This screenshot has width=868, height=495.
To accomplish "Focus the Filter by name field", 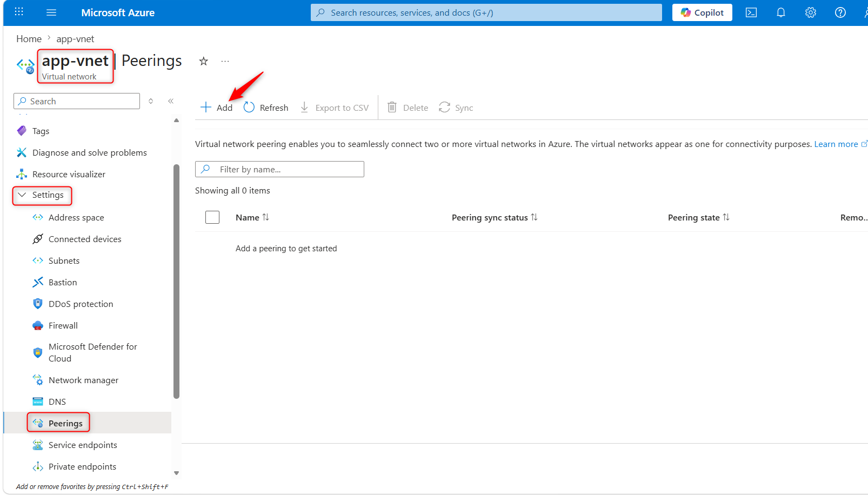I will [x=279, y=169].
